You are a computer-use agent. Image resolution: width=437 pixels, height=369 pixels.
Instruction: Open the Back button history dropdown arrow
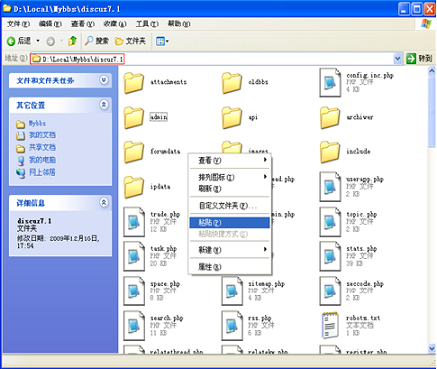pyautogui.click(x=38, y=41)
